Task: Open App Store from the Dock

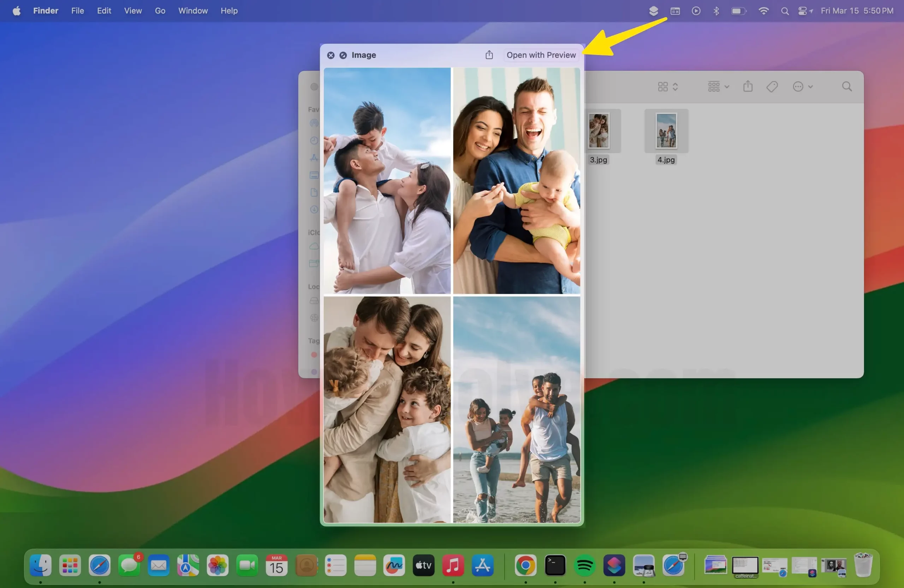Action: tap(483, 565)
